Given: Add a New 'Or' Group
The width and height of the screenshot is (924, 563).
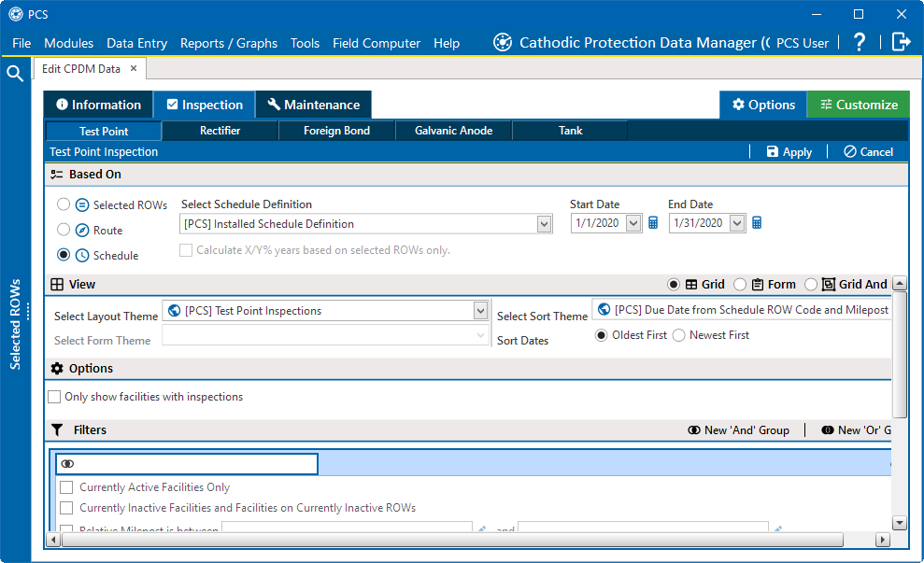Looking at the screenshot, I should 856,429.
